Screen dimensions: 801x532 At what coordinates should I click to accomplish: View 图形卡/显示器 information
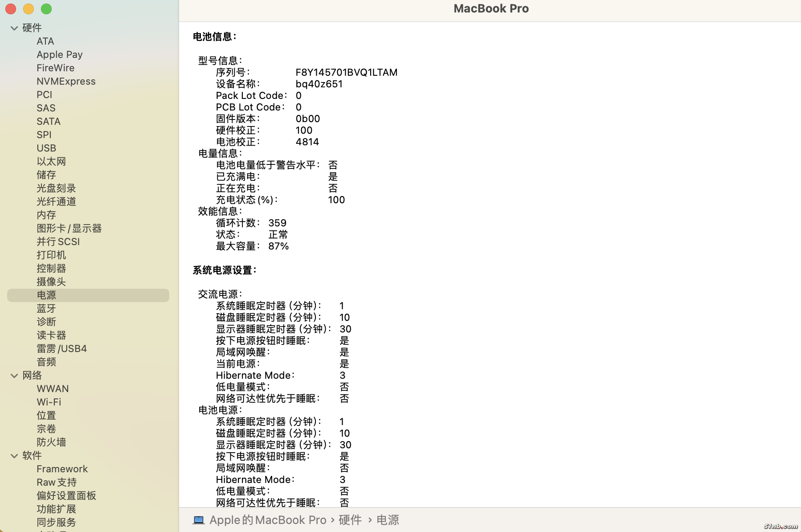69,228
